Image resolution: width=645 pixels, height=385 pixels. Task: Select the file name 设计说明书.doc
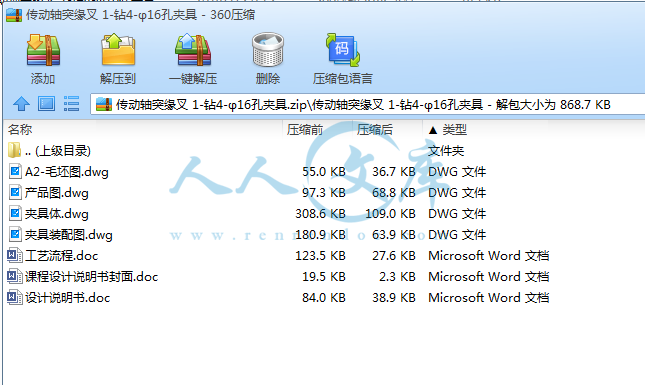67,298
